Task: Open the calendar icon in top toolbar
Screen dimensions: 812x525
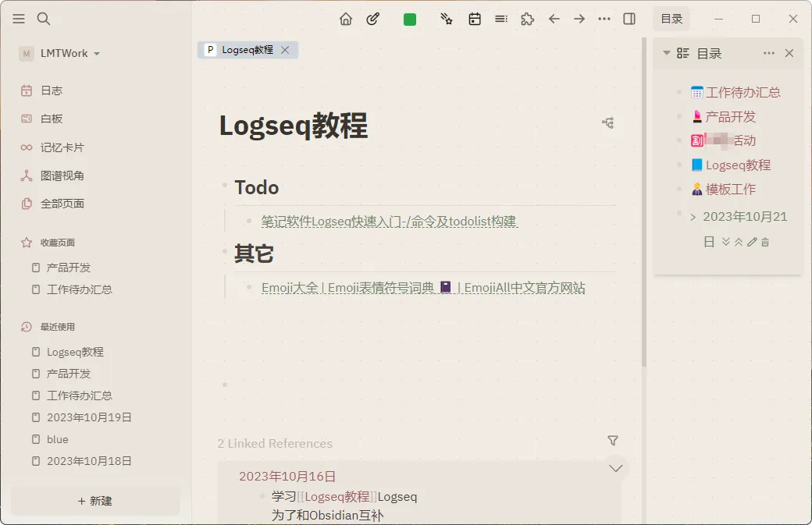Action: pos(475,20)
